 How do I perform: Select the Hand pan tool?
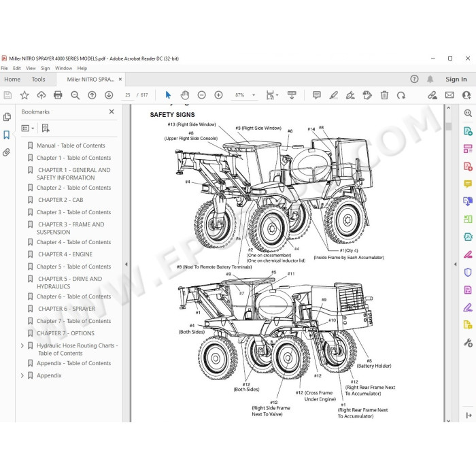[x=185, y=95]
